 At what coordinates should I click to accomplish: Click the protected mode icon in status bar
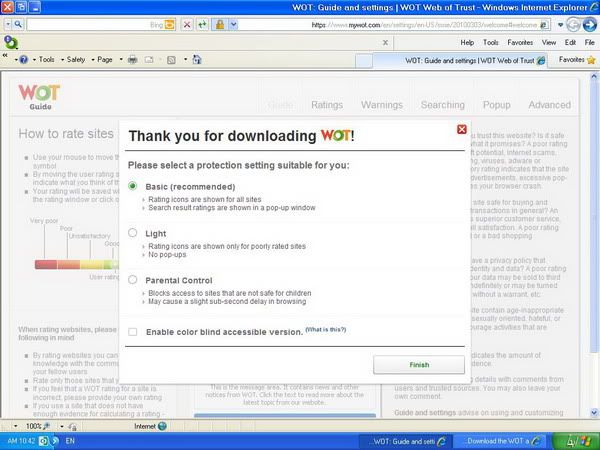[x=72, y=426]
